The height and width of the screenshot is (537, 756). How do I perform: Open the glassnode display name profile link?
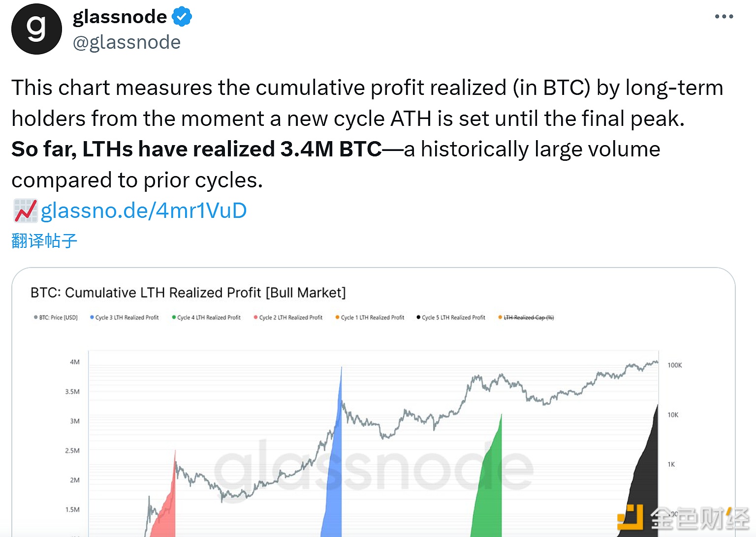(x=120, y=17)
